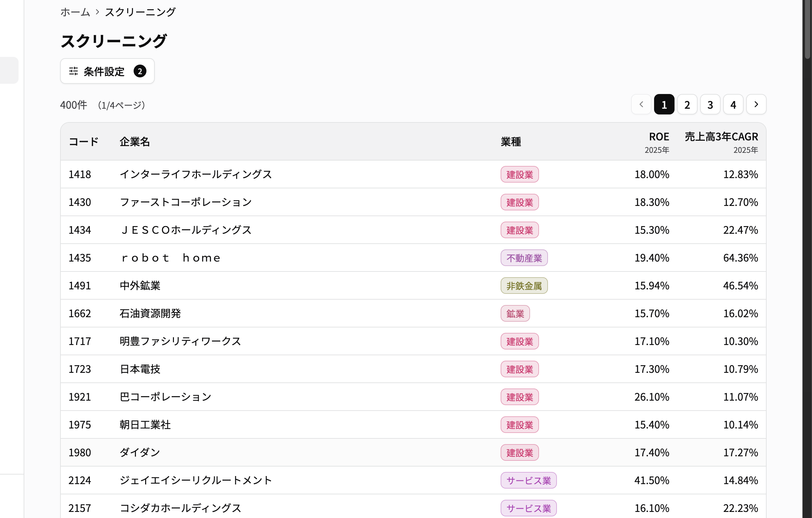This screenshot has width=812, height=518.
Task: Click the 400件 result count text
Action: point(74,105)
